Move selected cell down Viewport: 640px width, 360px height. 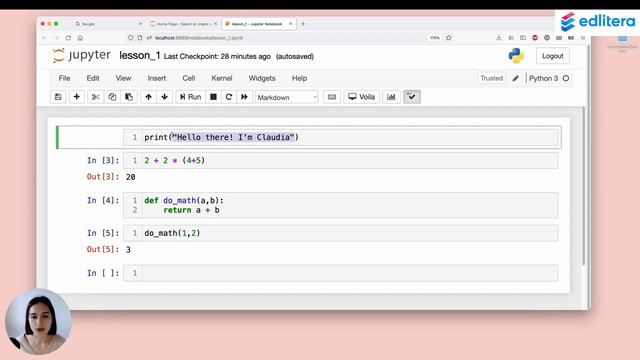click(x=164, y=97)
